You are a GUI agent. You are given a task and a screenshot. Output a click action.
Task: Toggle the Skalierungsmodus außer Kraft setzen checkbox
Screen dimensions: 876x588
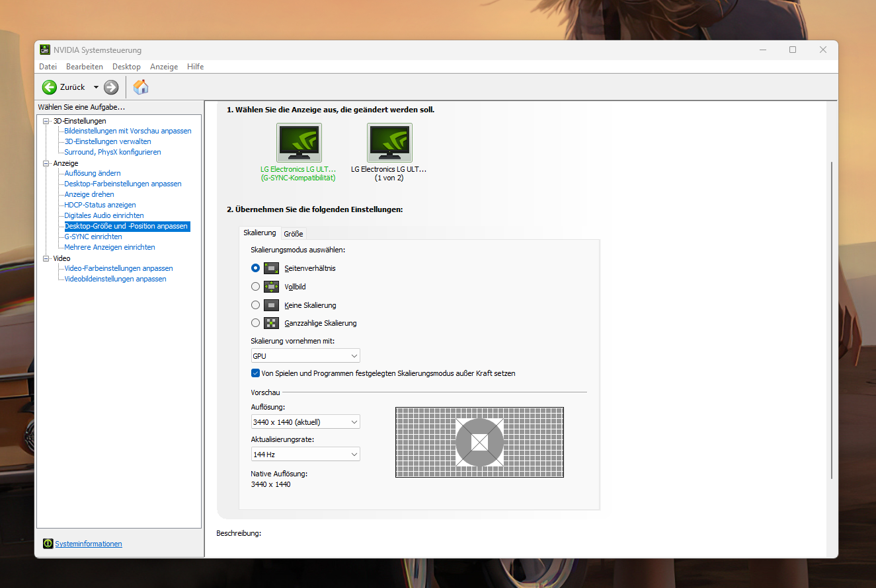click(x=256, y=373)
